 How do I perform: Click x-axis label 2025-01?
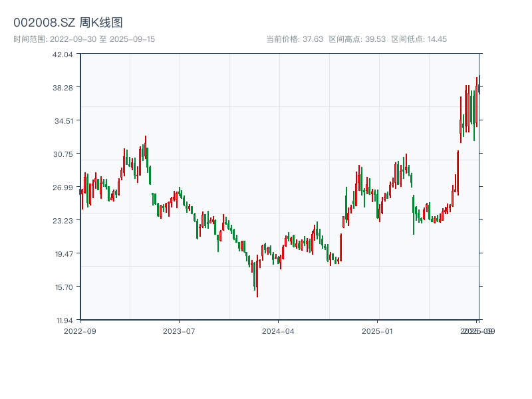pos(377,331)
